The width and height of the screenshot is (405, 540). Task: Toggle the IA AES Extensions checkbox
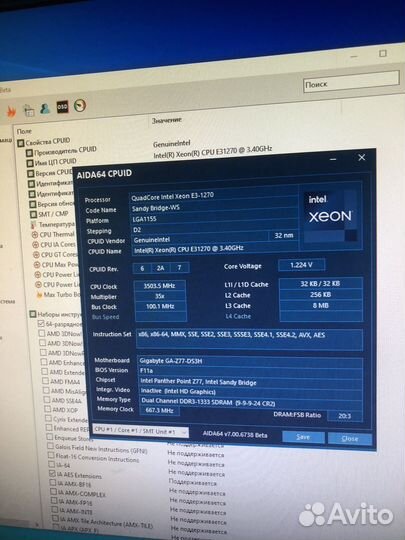pos(52,474)
